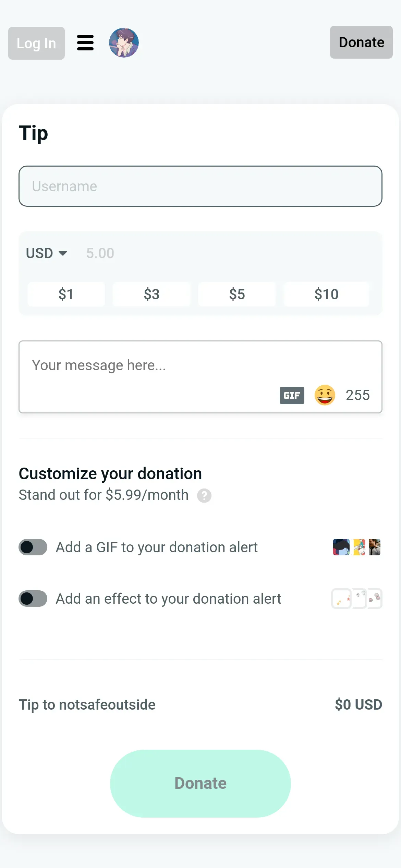Screen dimensions: 401x868
Task: Select the $3 tip amount
Action: pos(151,294)
